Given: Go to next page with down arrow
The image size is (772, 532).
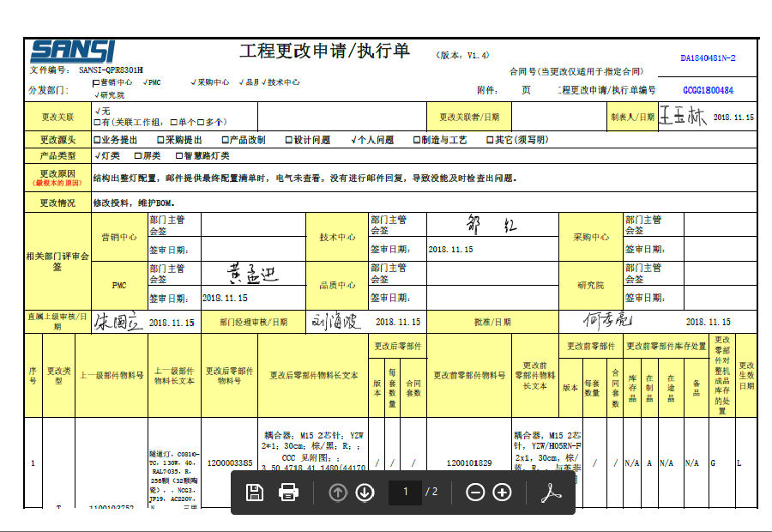Looking at the screenshot, I should click(365, 493).
